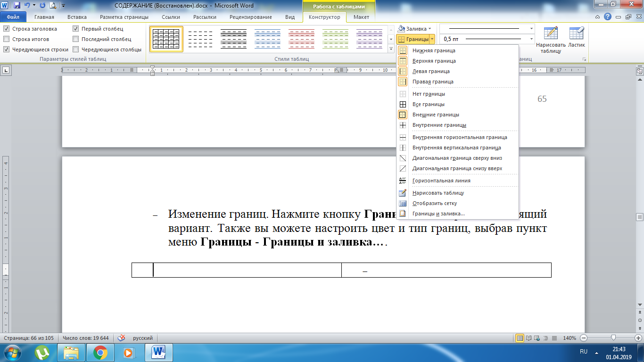The height and width of the screenshot is (362, 644).
Task: Uncheck Строка заголовка checkbox
Action: tap(6, 29)
